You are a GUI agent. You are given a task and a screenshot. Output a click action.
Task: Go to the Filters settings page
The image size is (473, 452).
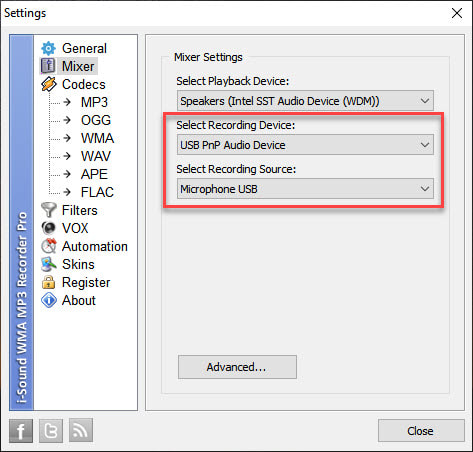coord(80,210)
